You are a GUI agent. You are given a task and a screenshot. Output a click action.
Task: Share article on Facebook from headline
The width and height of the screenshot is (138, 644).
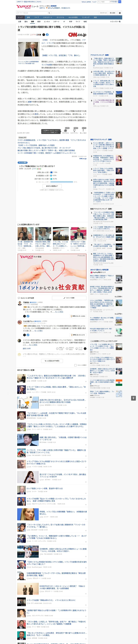click(x=47, y=35)
